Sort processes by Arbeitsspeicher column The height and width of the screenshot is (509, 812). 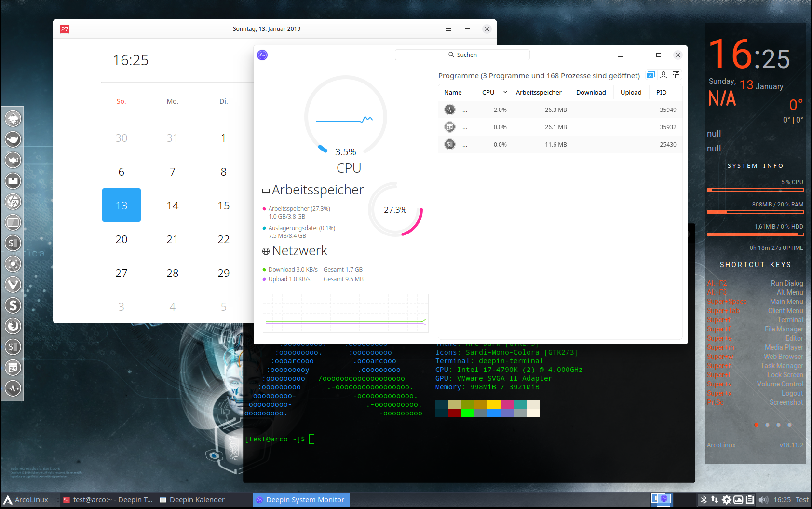[x=538, y=92]
